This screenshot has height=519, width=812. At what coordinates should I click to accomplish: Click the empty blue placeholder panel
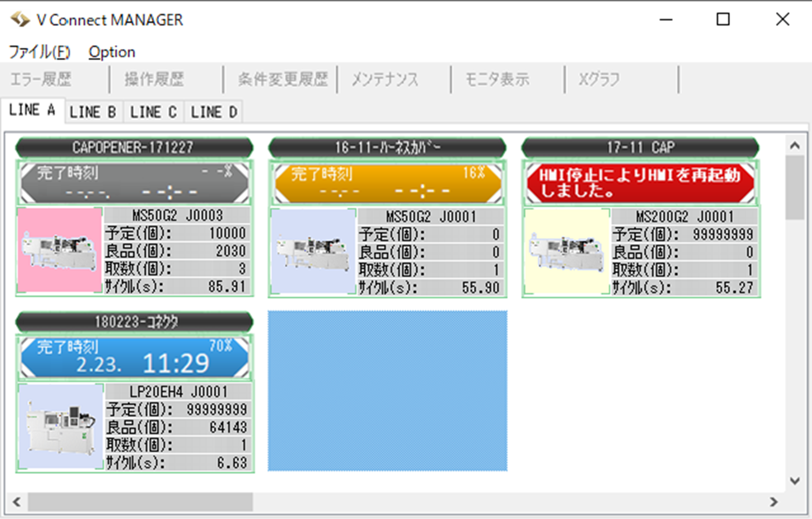click(x=387, y=391)
